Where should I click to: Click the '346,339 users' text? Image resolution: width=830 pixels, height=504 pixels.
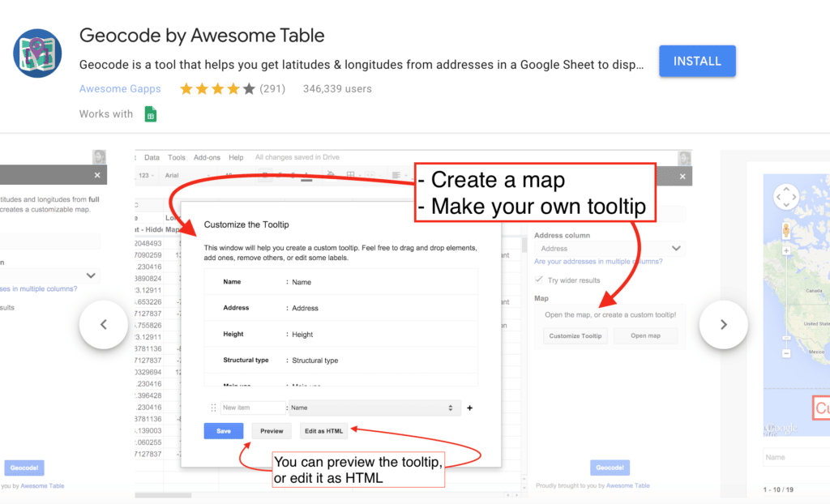pos(337,89)
